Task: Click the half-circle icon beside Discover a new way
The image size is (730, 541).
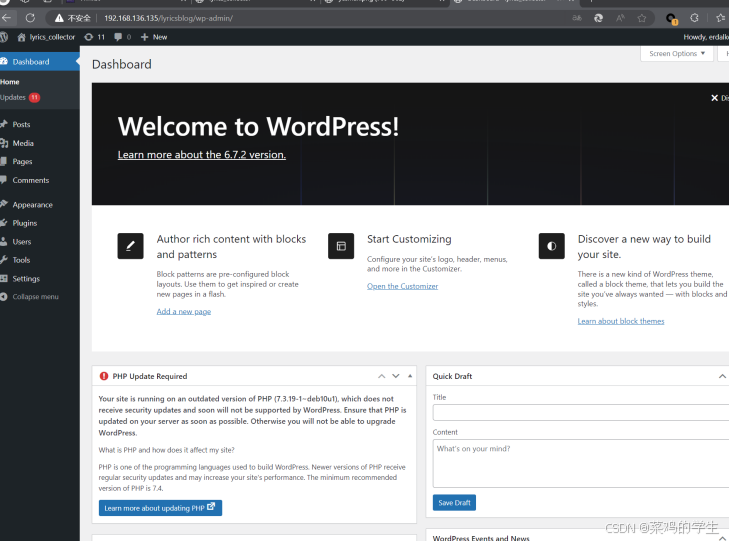Action: (551, 246)
